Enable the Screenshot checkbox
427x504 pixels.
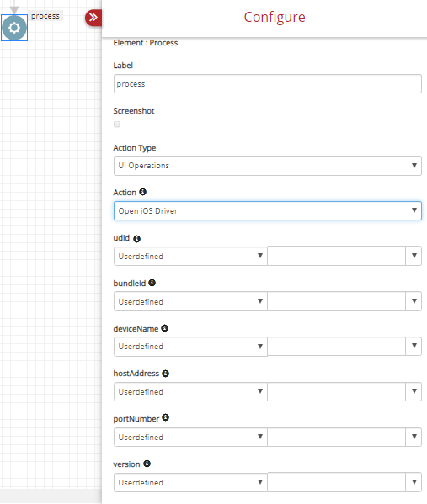point(117,125)
